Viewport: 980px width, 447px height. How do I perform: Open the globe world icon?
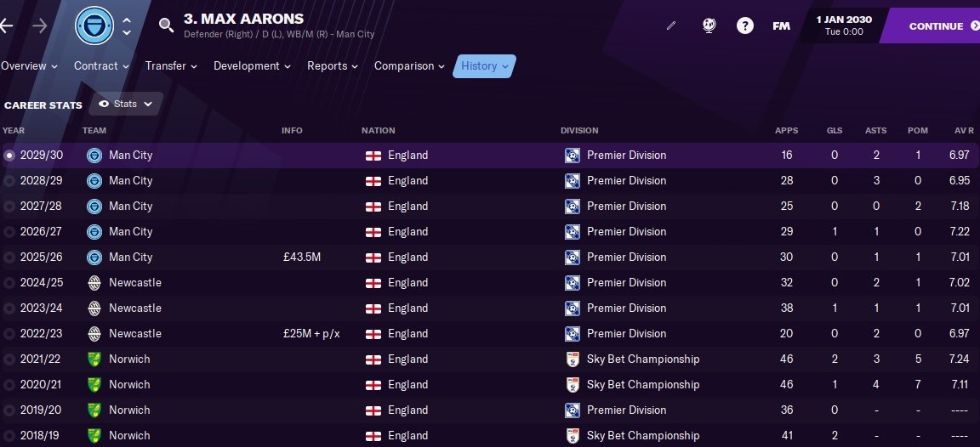point(709,25)
